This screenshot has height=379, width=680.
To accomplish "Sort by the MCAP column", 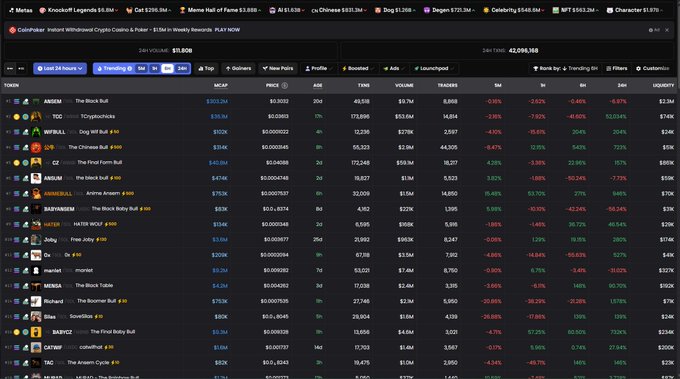I will click(221, 85).
